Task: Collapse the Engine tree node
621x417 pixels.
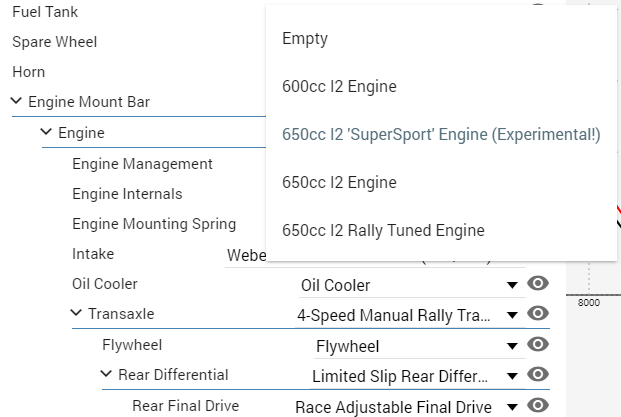Action: (46, 132)
